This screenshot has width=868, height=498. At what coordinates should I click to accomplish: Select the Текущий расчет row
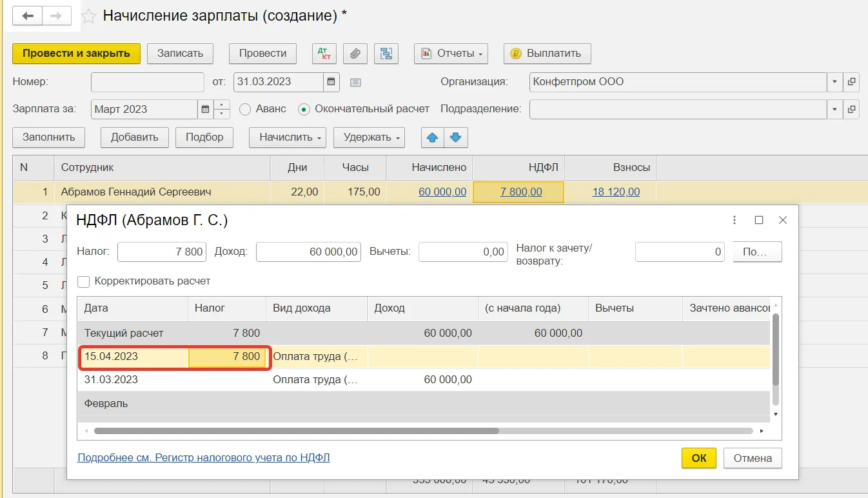(x=424, y=334)
